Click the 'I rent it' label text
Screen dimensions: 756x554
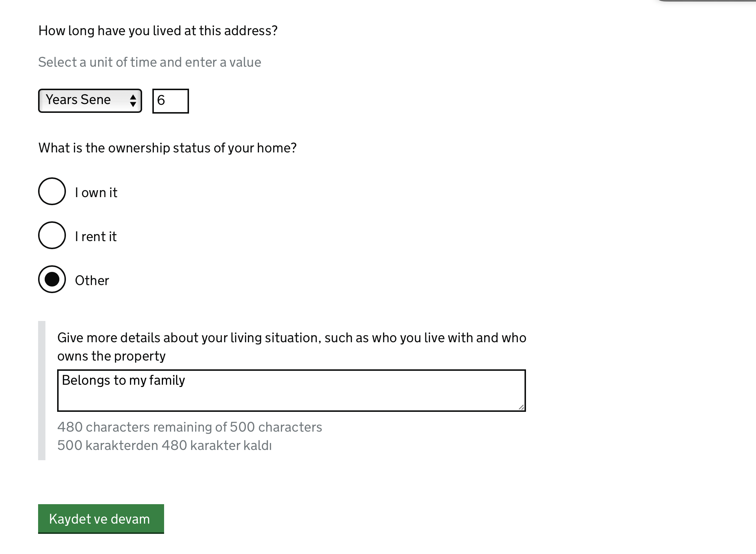click(x=96, y=237)
